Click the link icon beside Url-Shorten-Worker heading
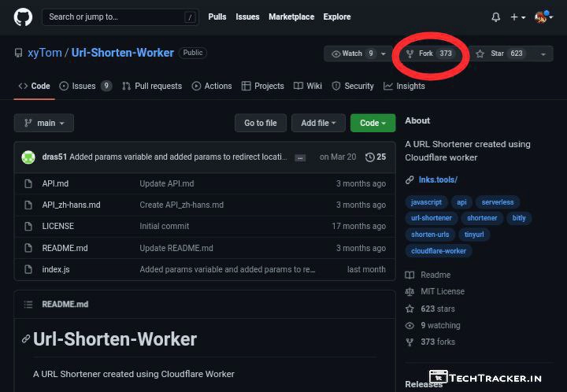This screenshot has height=392, width=567. [26, 340]
